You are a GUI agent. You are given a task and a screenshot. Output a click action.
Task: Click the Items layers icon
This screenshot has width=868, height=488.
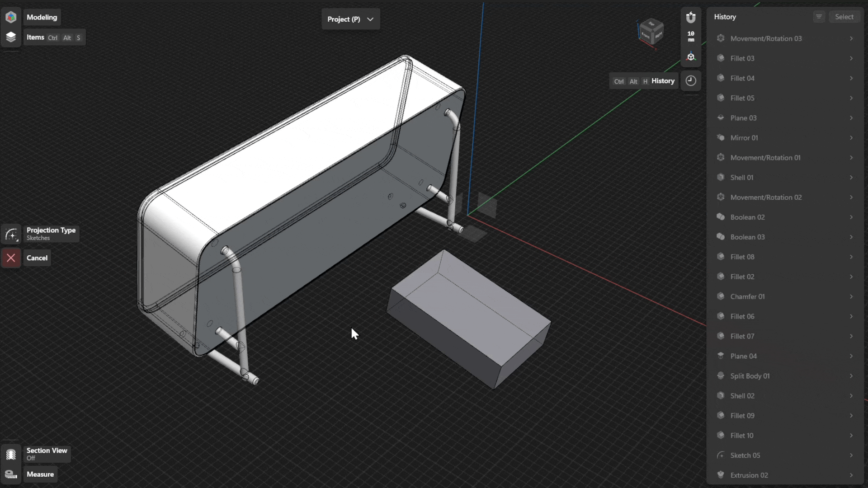[x=10, y=37]
